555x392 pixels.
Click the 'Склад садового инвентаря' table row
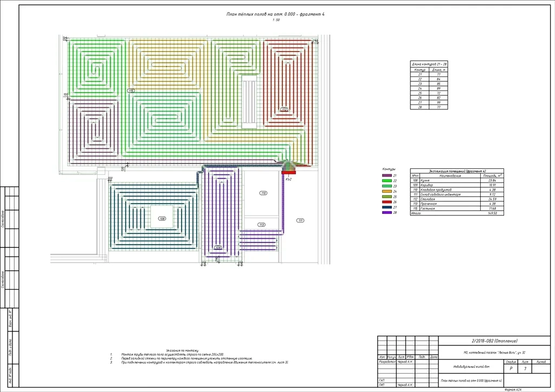[457, 194]
